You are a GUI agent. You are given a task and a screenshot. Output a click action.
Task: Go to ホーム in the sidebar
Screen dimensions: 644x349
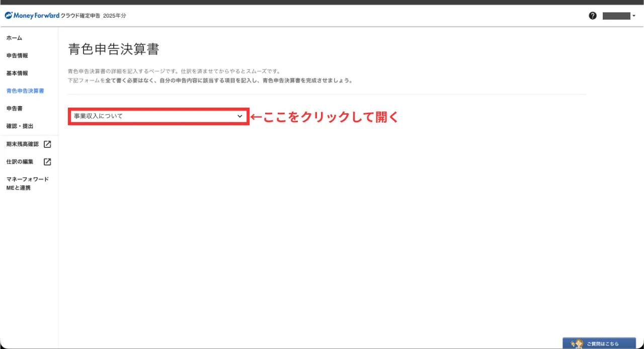14,38
